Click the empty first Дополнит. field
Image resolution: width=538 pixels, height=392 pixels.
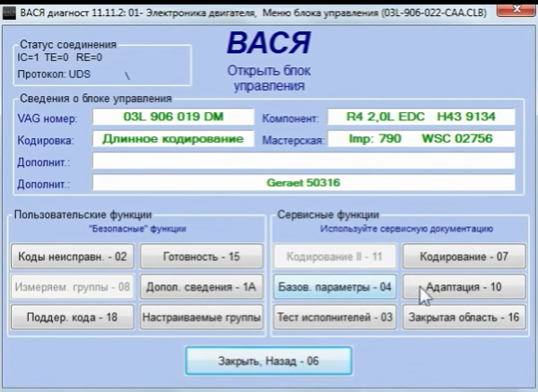304,161
